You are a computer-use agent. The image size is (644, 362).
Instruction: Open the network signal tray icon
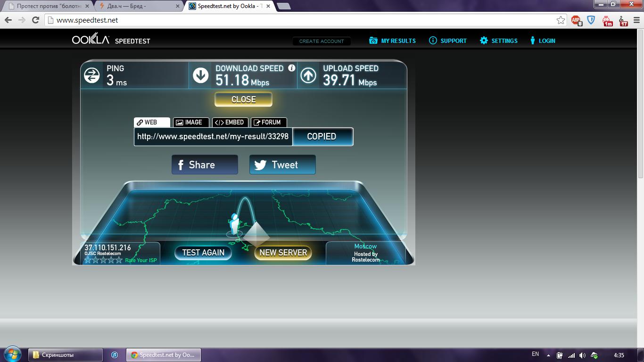(571, 355)
